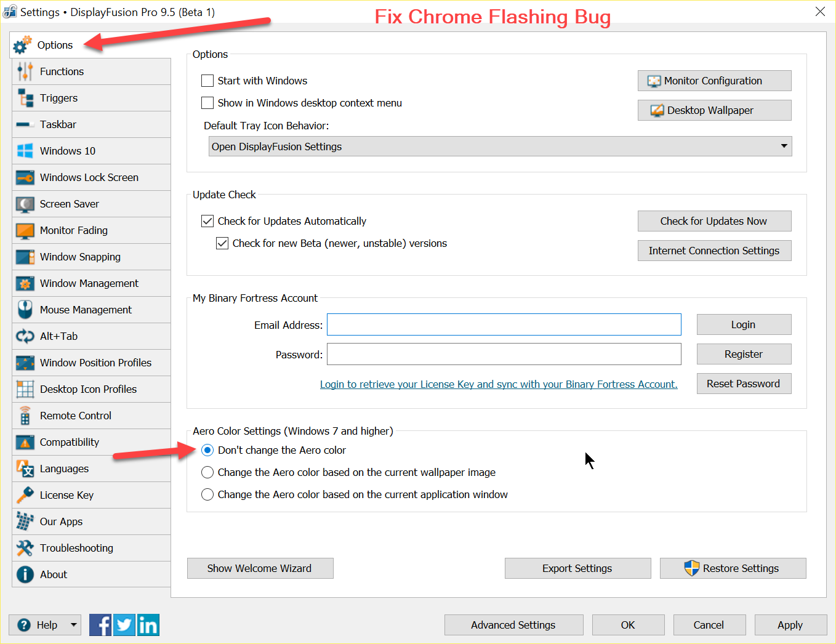Click the Email Address input field

point(504,324)
